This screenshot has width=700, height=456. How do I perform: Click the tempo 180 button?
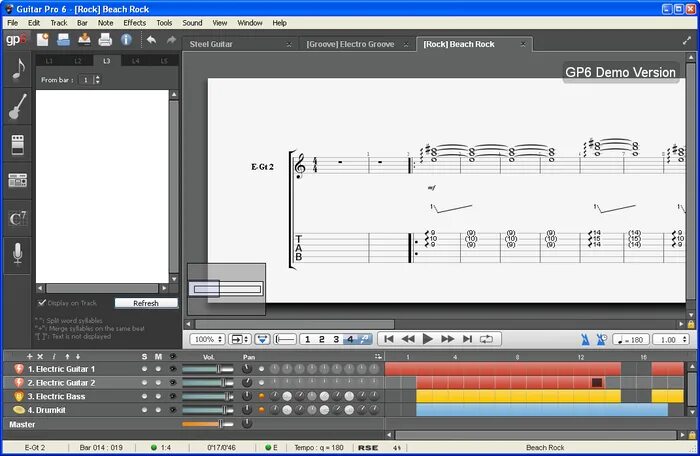630,340
